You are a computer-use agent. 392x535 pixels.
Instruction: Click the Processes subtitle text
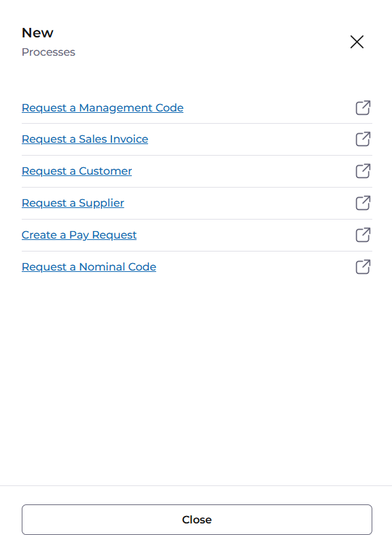(x=48, y=52)
